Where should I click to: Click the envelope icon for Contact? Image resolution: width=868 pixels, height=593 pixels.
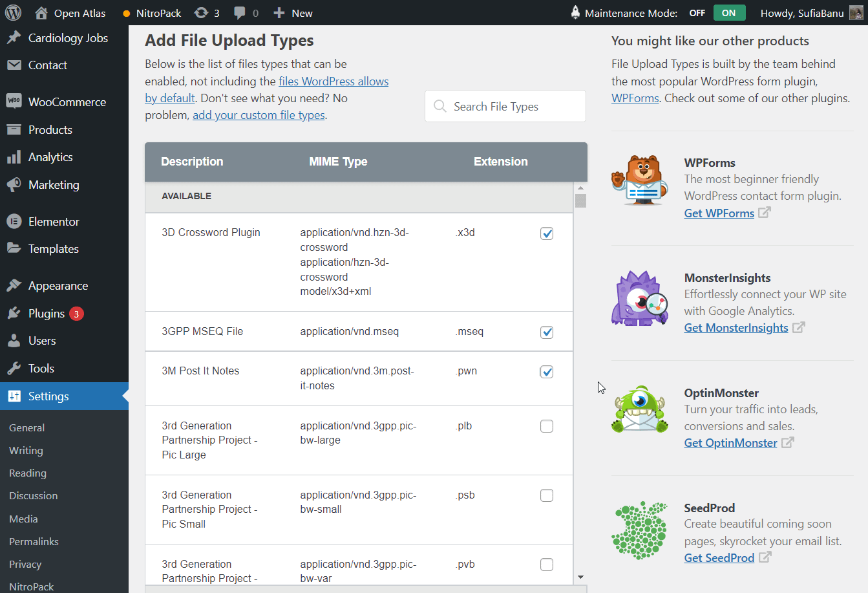(14, 65)
